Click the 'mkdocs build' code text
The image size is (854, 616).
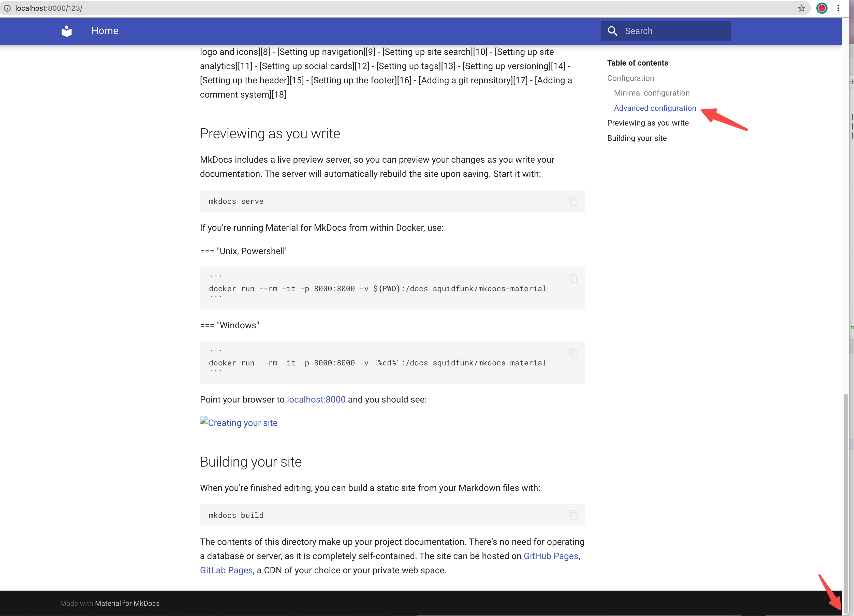[236, 515]
